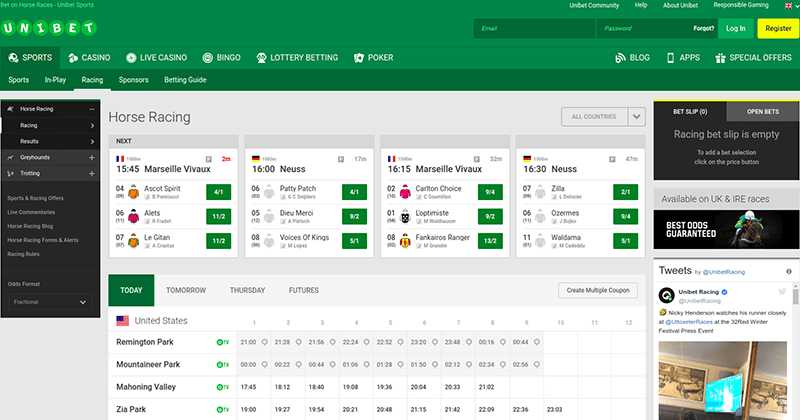The image size is (800, 420).
Task: Switch to the Open Bets tab
Action: click(762, 111)
